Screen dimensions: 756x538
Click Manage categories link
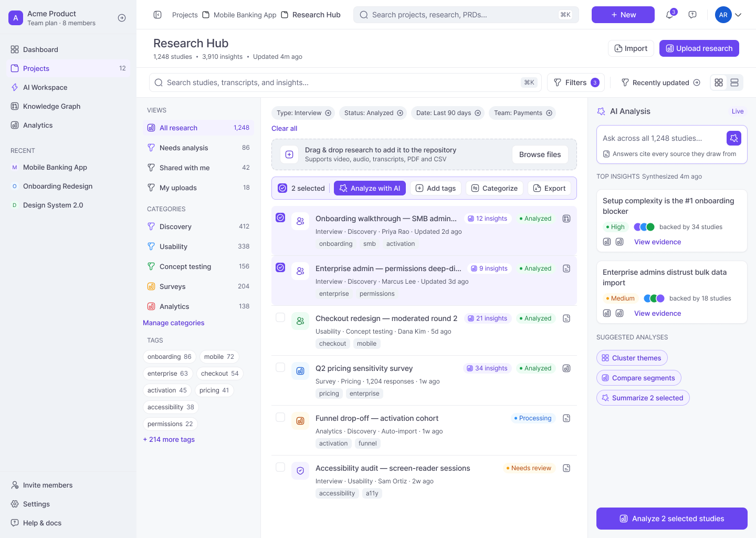point(174,323)
